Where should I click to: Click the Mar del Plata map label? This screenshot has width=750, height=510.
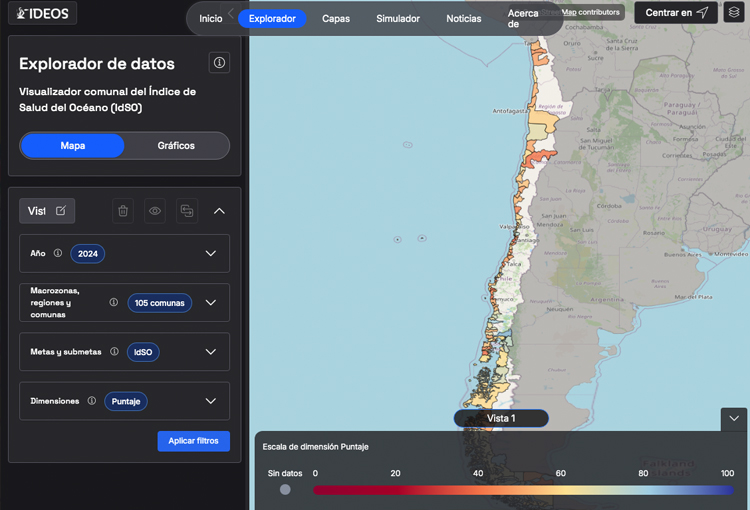694,297
